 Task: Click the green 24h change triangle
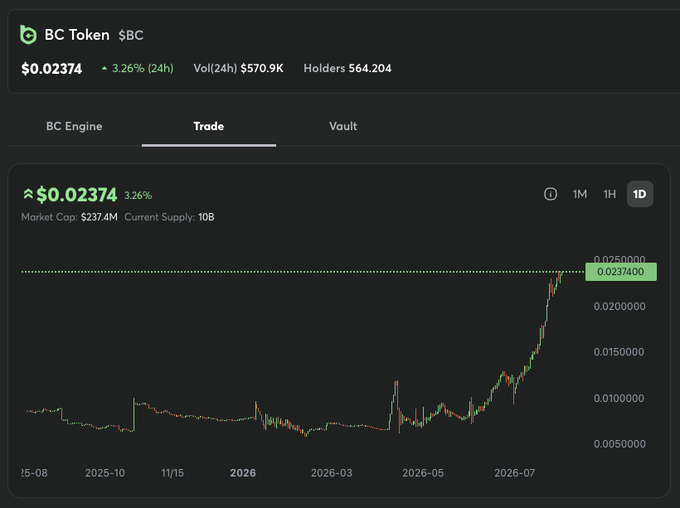pos(104,69)
